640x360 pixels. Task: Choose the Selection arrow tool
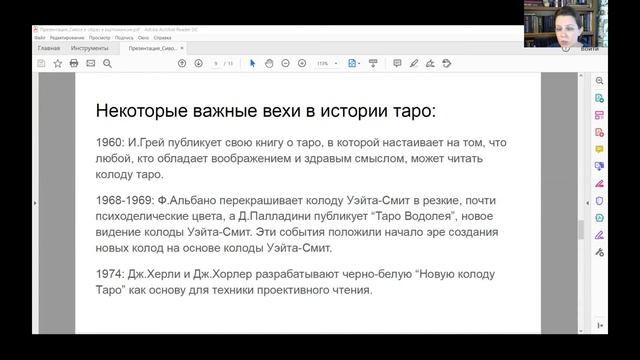click(x=252, y=63)
